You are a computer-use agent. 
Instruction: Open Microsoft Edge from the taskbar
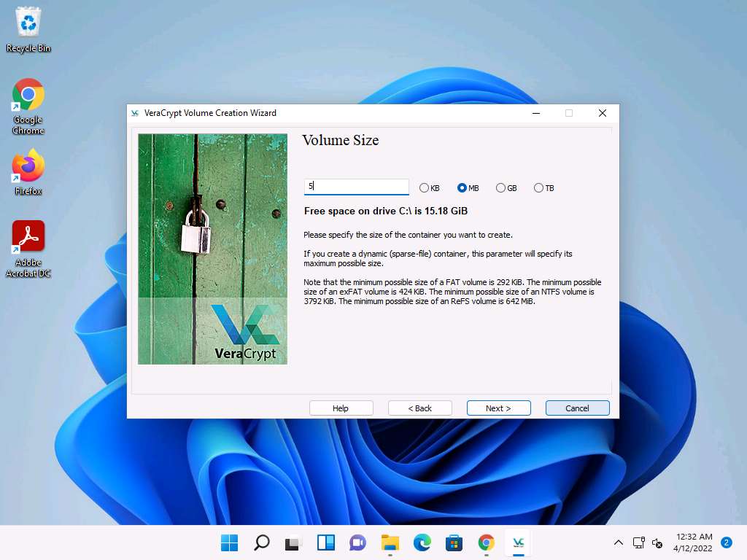point(422,542)
